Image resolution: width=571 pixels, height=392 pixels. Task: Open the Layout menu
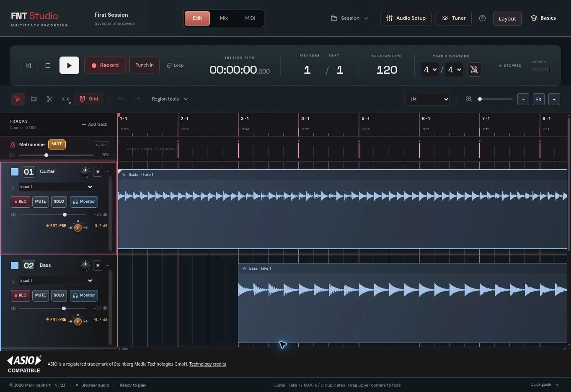pyautogui.click(x=507, y=18)
